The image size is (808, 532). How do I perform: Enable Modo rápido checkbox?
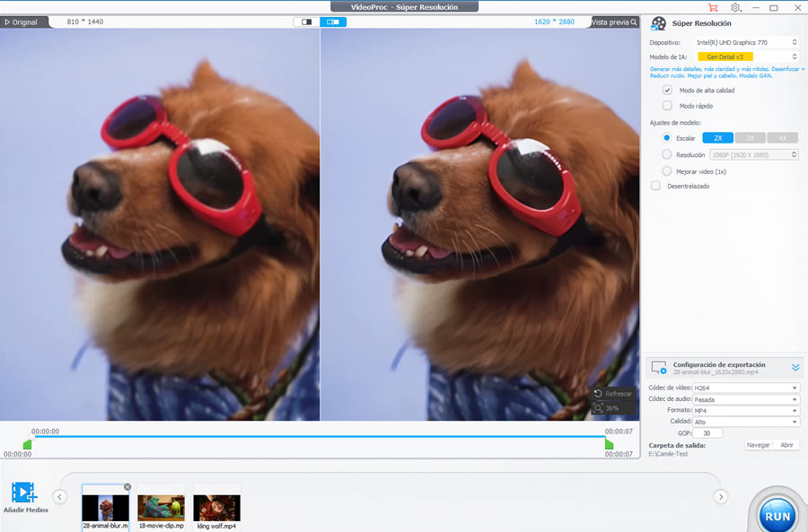pos(667,106)
